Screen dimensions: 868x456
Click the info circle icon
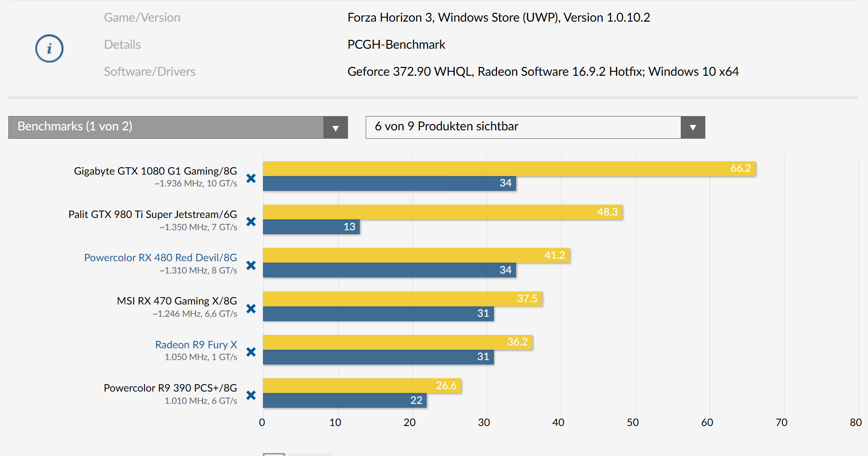pyautogui.click(x=49, y=49)
